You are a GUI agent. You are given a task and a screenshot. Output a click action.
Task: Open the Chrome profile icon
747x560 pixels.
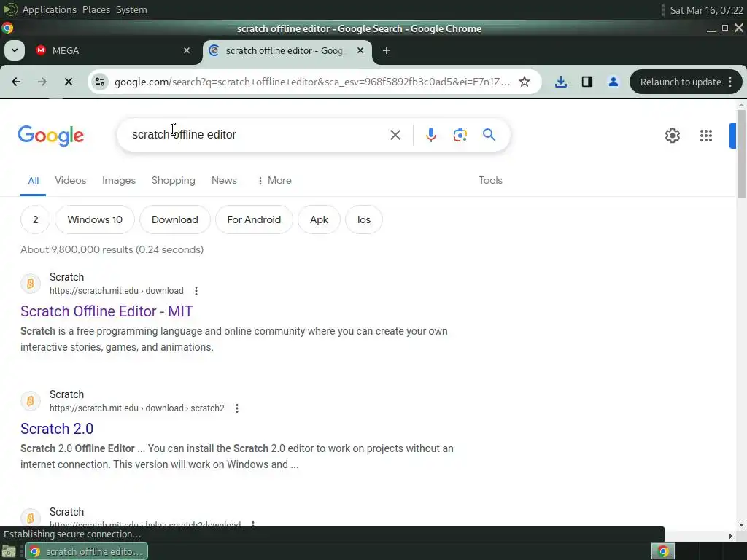613,82
